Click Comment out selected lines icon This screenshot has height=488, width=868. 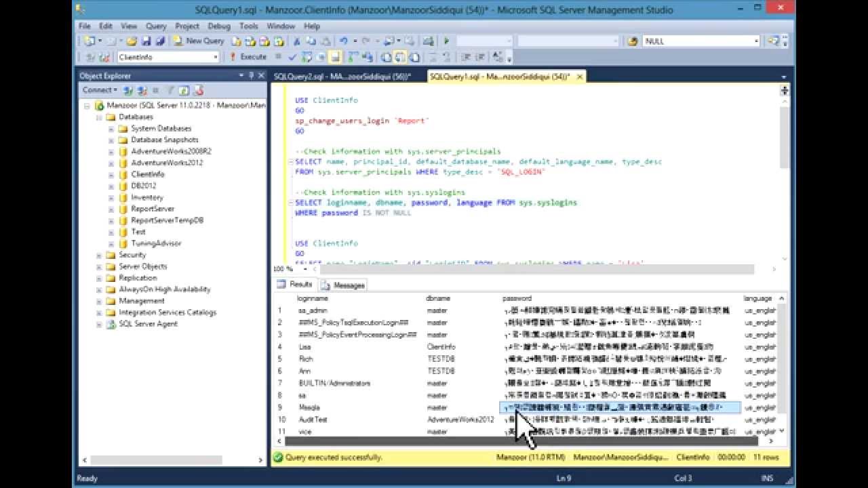pos(432,57)
